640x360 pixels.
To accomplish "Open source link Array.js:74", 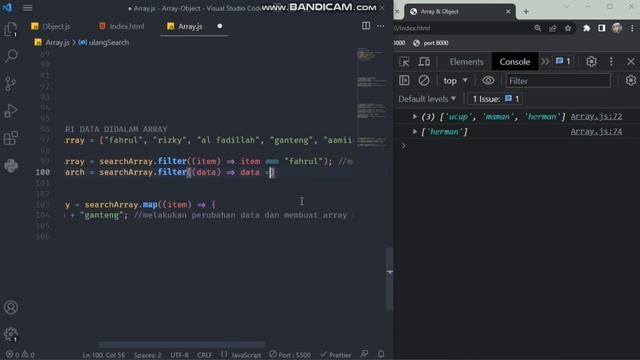I will 596,131.
